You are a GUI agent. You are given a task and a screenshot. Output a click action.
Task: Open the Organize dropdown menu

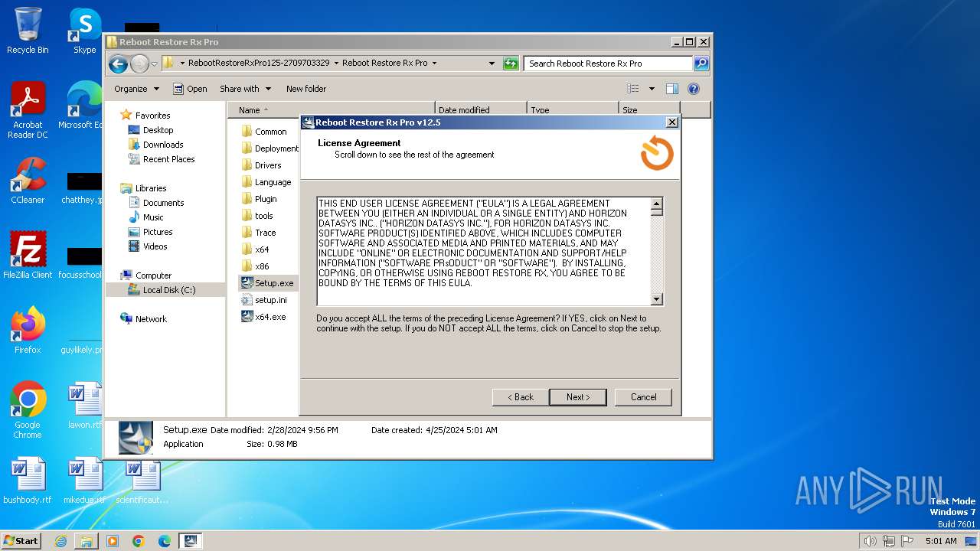click(x=136, y=89)
